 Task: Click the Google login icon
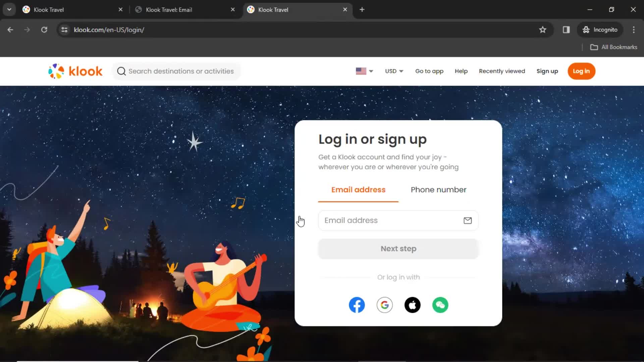(384, 305)
